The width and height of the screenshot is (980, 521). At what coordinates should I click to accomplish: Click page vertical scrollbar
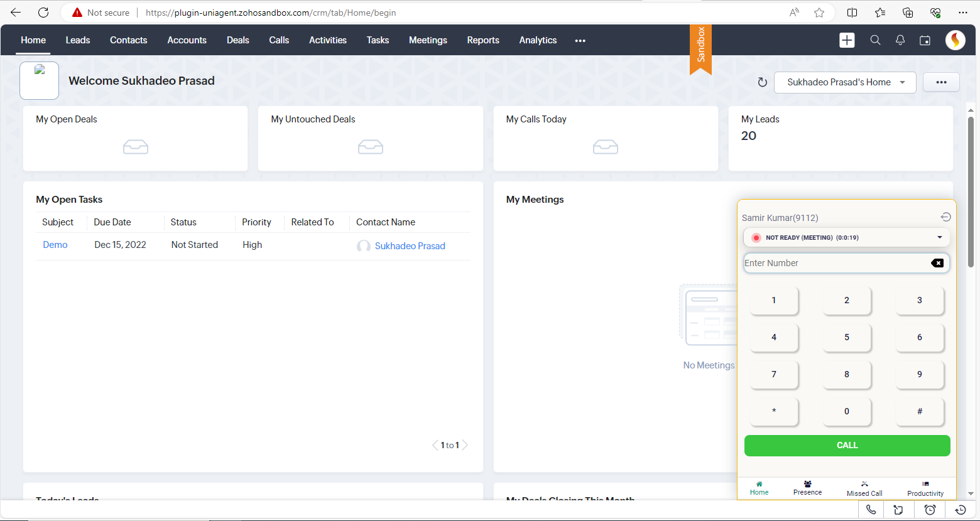pyautogui.click(x=971, y=191)
